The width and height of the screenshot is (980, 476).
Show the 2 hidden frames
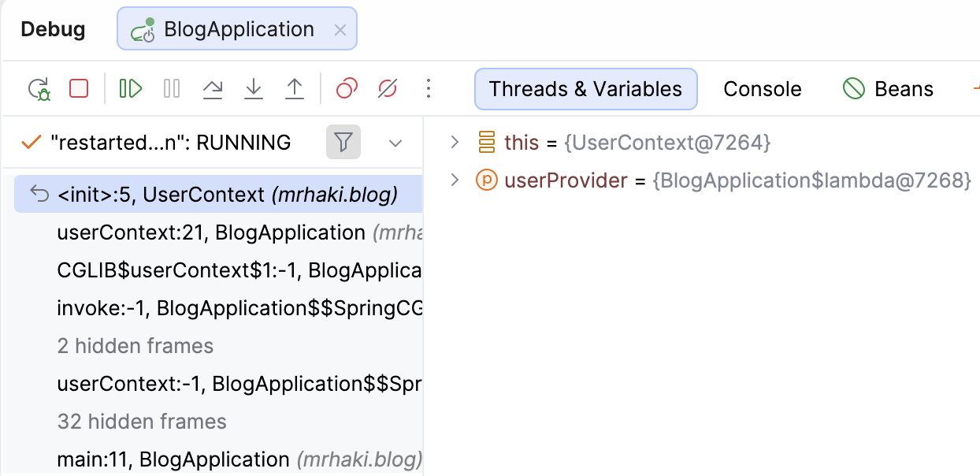click(x=135, y=346)
